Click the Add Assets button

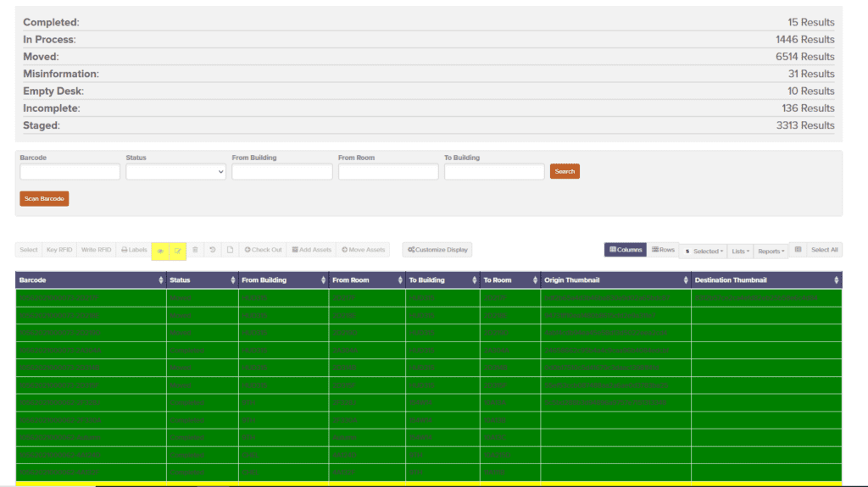[x=312, y=250]
